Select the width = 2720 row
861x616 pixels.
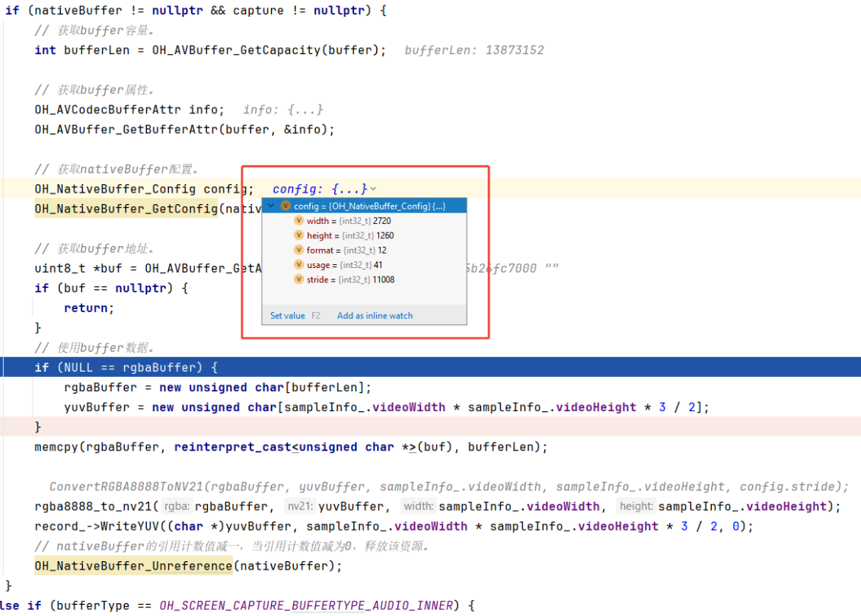(349, 221)
